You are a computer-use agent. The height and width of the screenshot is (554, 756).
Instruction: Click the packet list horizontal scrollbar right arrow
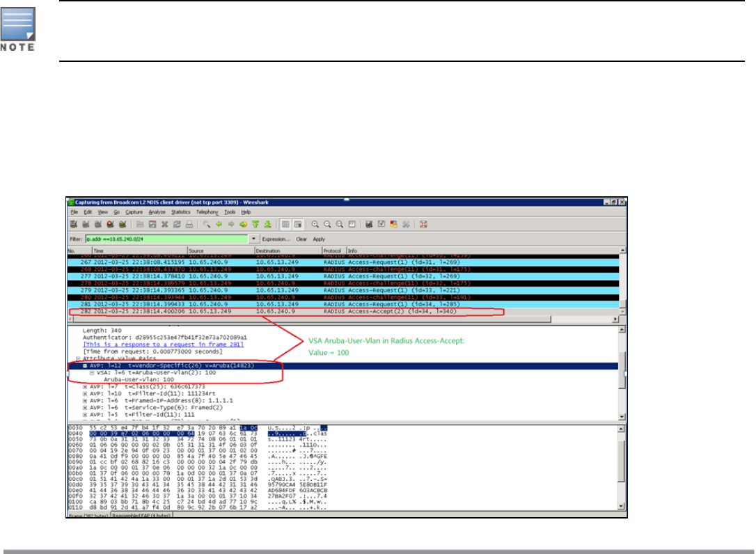[x=615, y=319]
